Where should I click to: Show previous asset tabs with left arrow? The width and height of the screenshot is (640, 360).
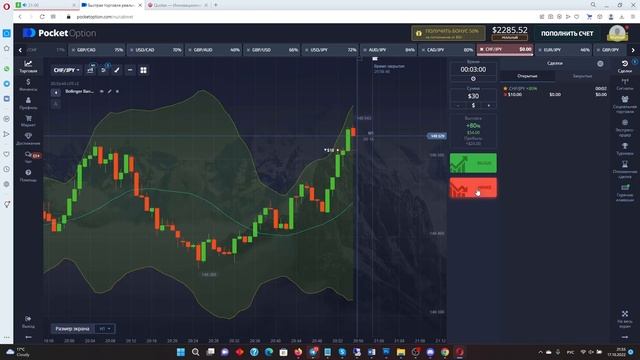20,50
